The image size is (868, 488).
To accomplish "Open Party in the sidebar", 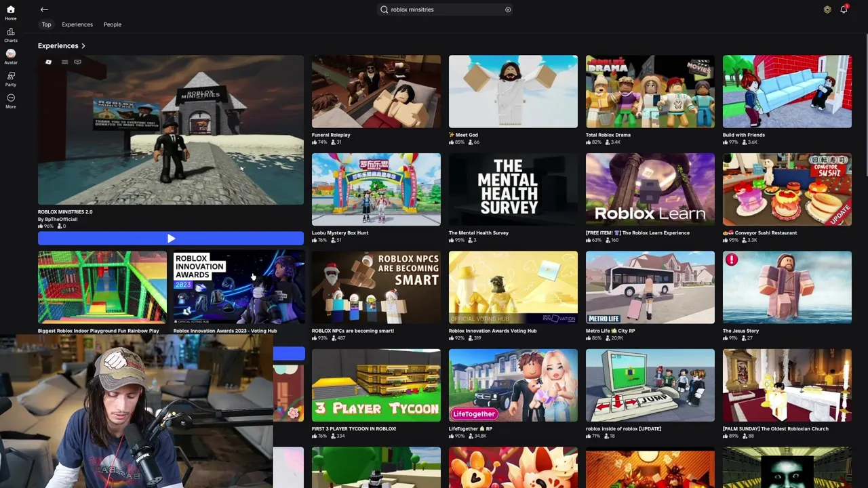I will point(11,79).
